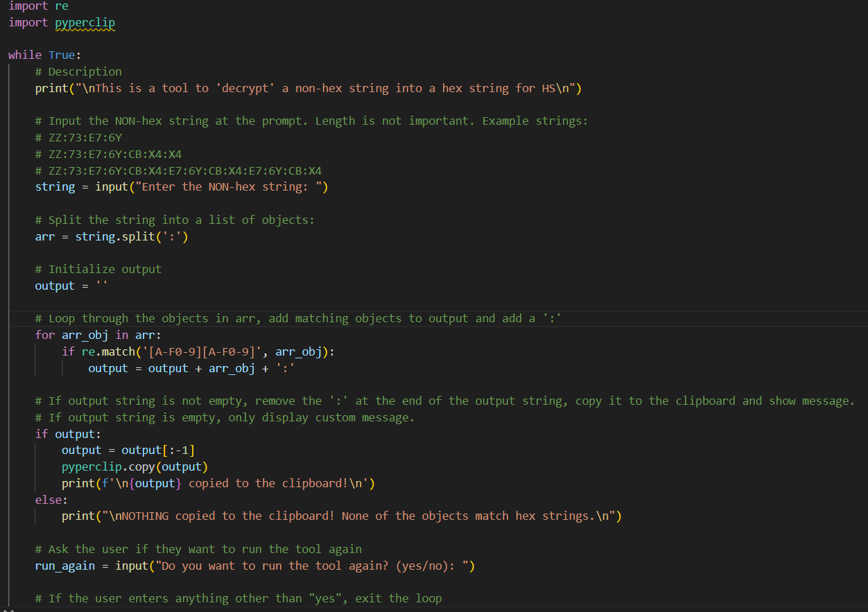Click the pyperclip.copy(output) call
The image size is (868, 612).
pyautogui.click(x=134, y=466)
